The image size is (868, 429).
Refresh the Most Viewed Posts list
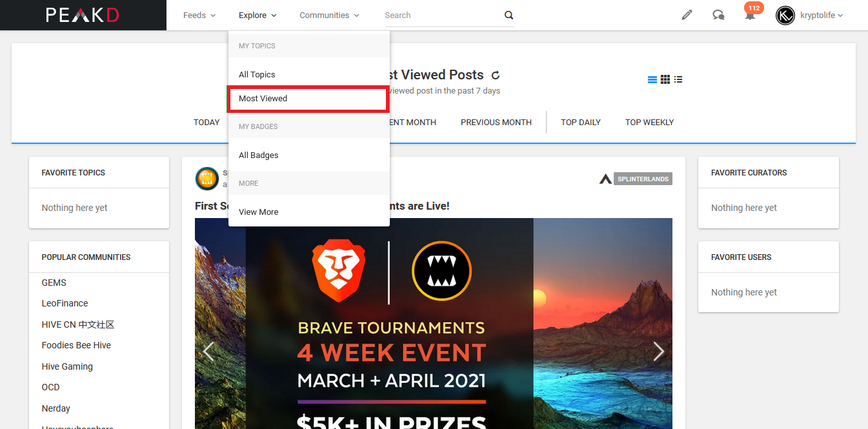coord(496,75)
